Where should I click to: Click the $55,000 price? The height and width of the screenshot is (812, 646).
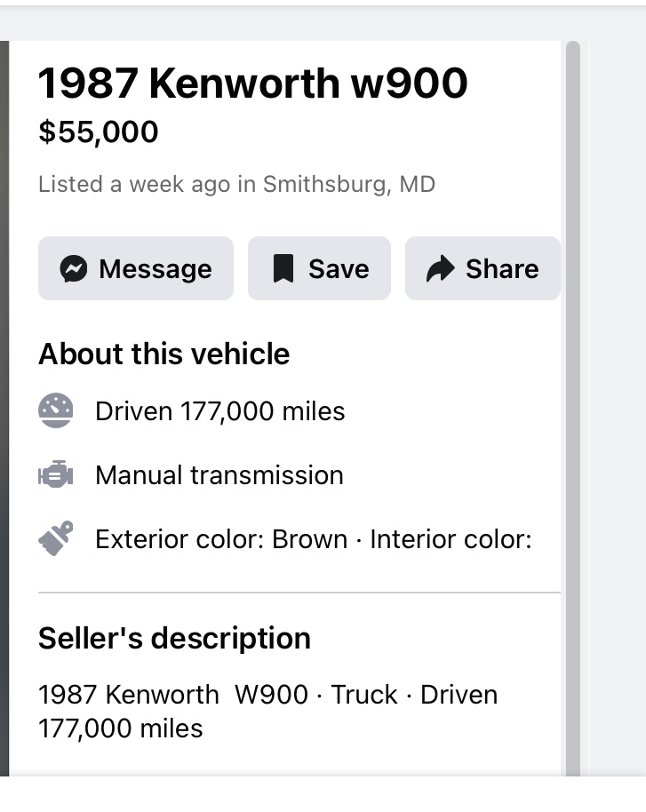coord(99,132)
